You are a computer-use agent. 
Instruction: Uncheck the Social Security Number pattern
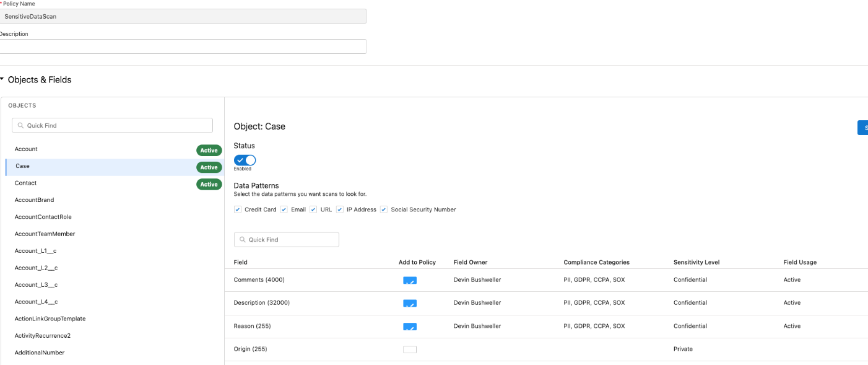coord(384,209)
